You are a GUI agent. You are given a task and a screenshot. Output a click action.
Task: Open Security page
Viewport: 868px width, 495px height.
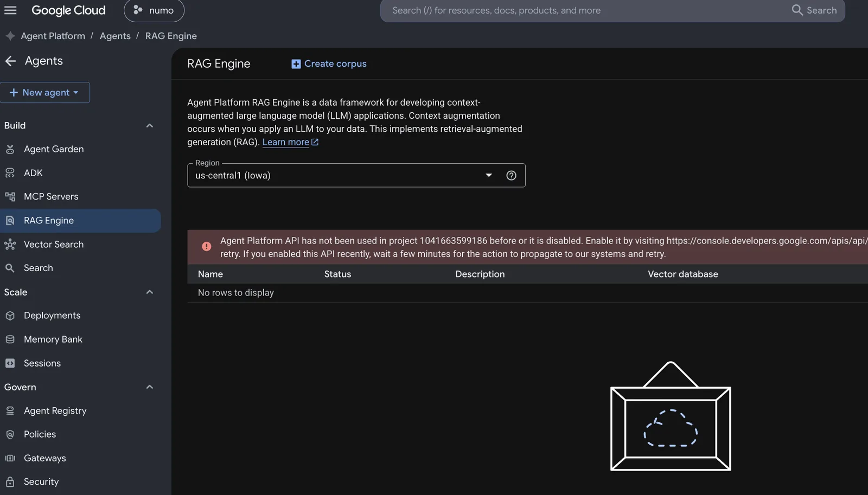(x=41, y=481)
